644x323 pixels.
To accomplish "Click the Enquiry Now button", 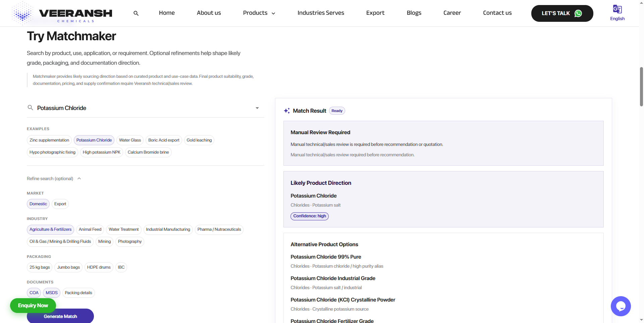I will 33,306.
